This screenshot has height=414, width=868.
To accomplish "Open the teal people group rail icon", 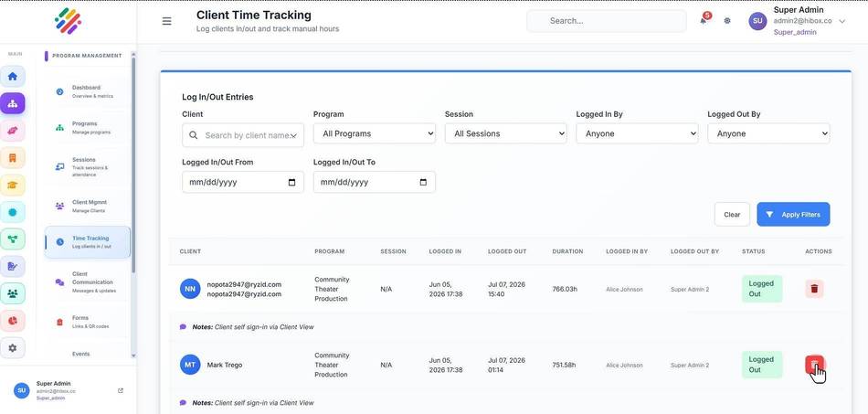I will pos(13,293).
